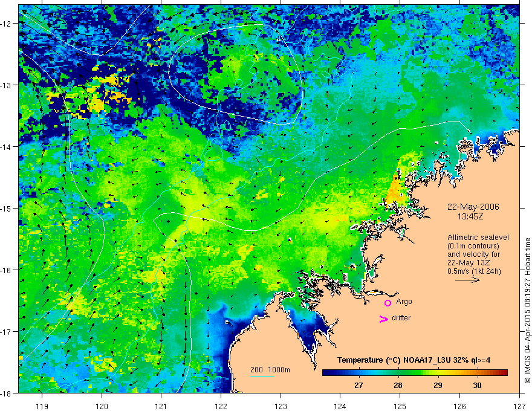Click the '126' longitude axis label
532x411 pixels.
459,406
